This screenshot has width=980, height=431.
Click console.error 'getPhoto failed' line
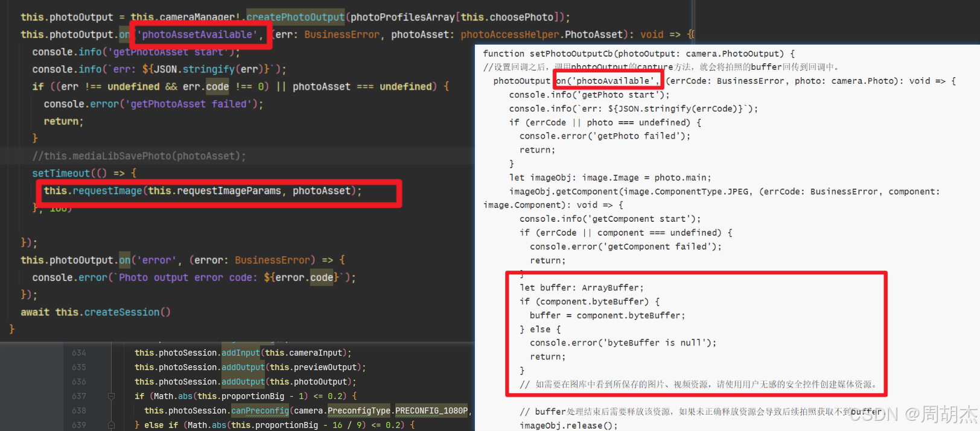point(605,136)
